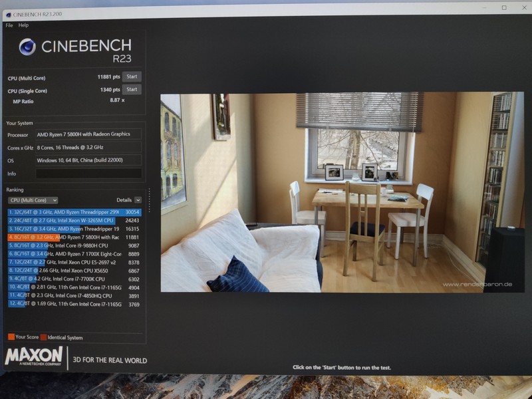Click the Identical System legend swatch
The image size is (532, 399).
[x=43, y=337]
